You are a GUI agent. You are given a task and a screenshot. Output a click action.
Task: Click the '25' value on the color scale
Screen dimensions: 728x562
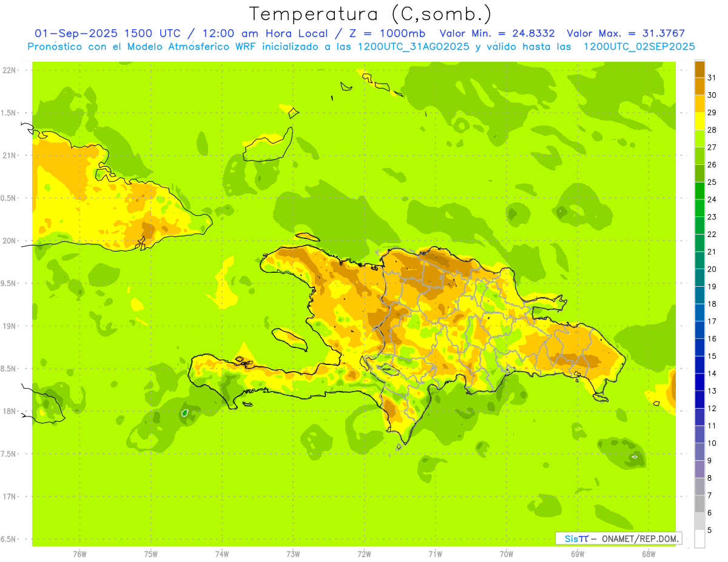tap(712, 182)
